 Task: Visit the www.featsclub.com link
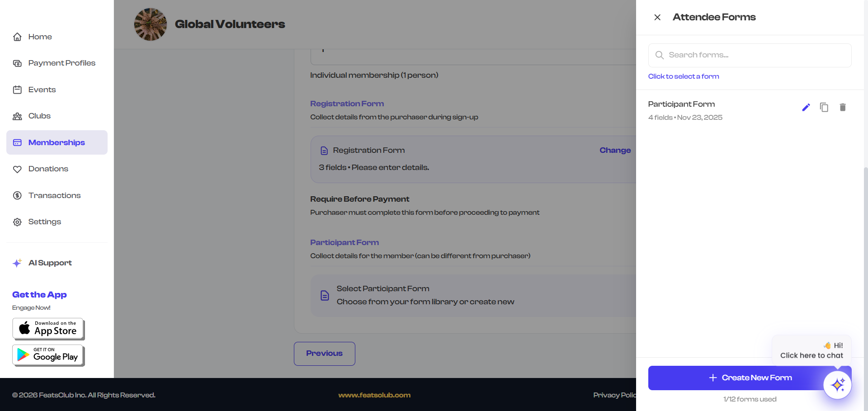pyautogui.click(x=374, y=395)
